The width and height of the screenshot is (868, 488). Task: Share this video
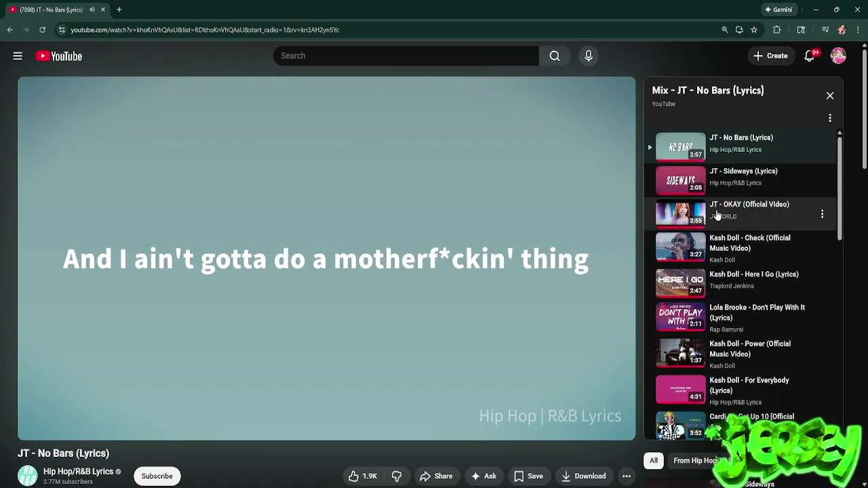click(435, 476)
